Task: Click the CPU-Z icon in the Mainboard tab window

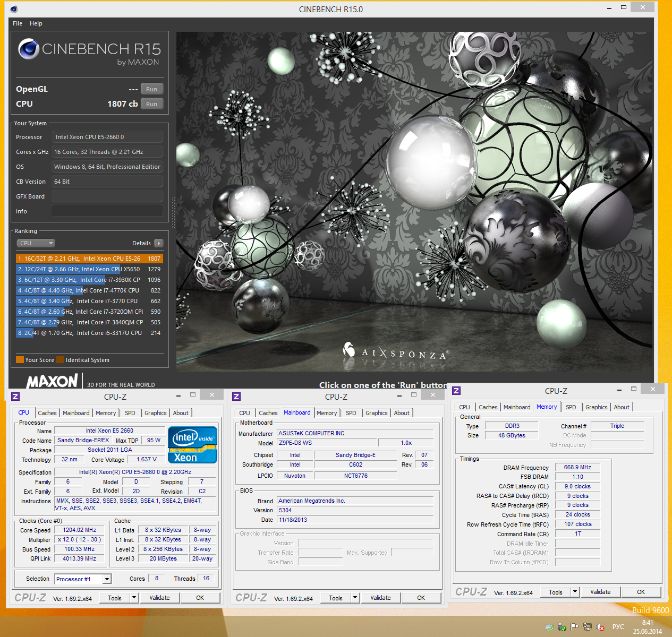Action: [236, 397]
